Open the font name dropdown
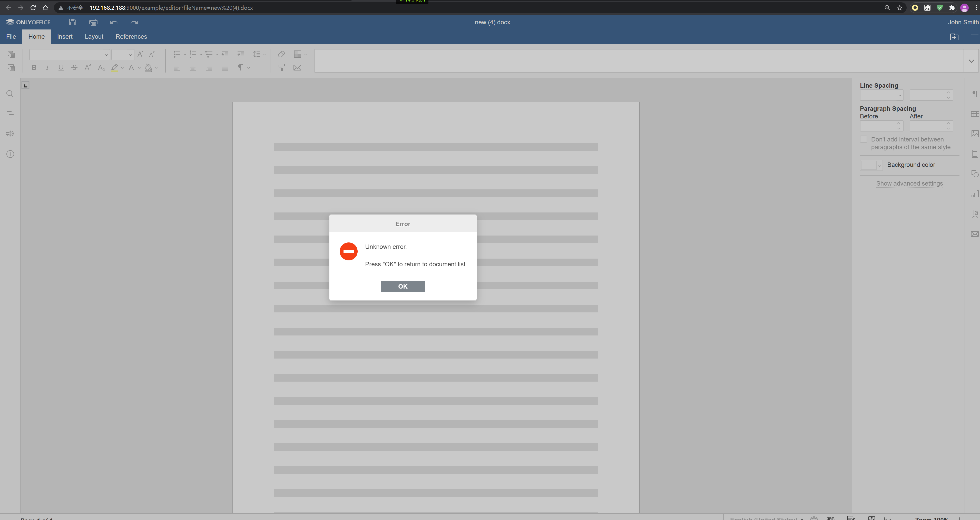Screen dimensions: 980x520 (106, 55)
